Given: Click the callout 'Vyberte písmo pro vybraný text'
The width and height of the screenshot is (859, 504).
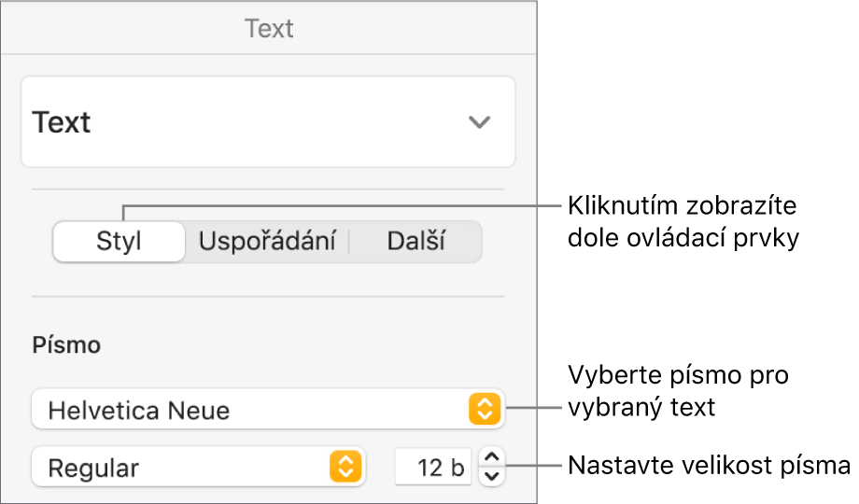Looking at the screenshot, I should (679, 391).
